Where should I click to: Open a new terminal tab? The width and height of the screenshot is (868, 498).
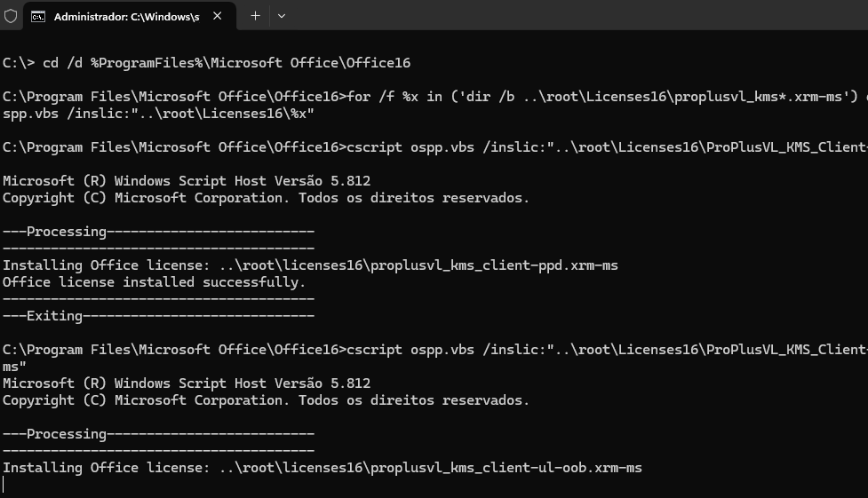coord(255,16)
